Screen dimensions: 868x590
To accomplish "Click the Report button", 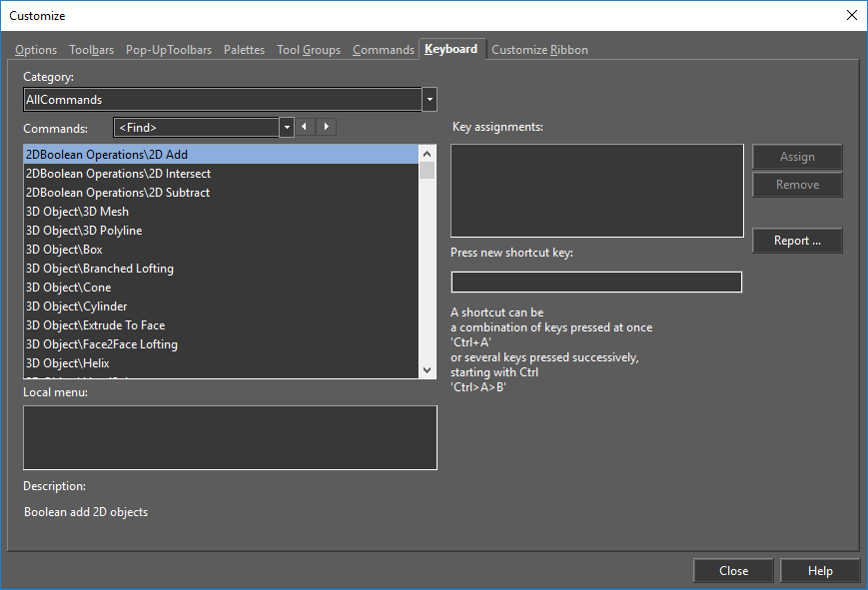I will (797, 241).
